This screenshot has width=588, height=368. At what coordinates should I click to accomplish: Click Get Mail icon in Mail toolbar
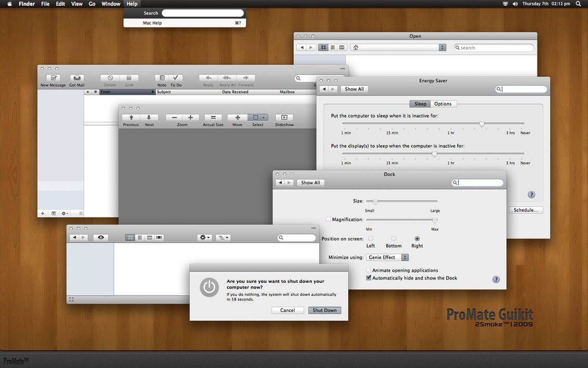pos(77,78)
